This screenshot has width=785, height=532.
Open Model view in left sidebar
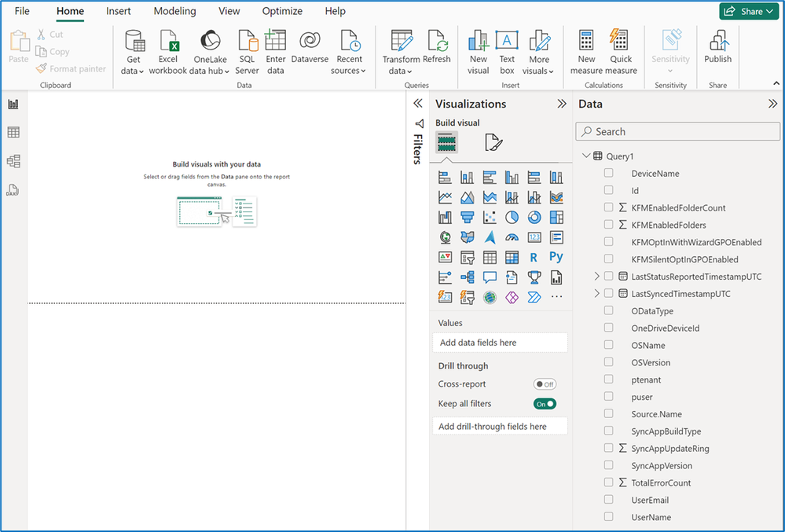pos(13,161)
